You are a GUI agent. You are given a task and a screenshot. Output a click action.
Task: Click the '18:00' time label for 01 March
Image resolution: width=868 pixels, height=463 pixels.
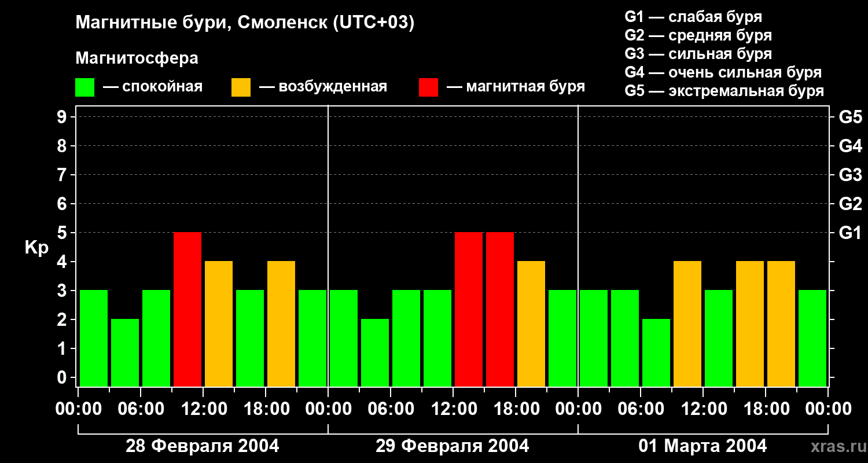click(x=766, y=409)
